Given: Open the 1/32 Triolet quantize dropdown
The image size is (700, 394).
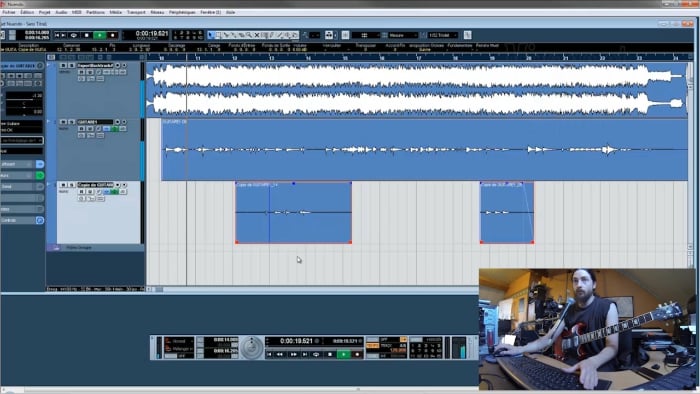Looking at the screenshot, I should (443, 35).
